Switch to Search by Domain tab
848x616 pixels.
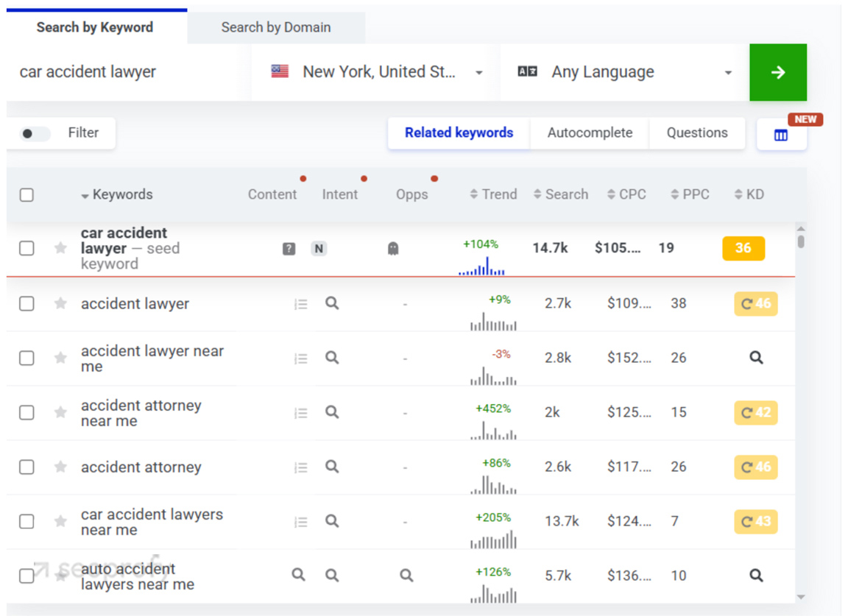click(x=276, y=27)
